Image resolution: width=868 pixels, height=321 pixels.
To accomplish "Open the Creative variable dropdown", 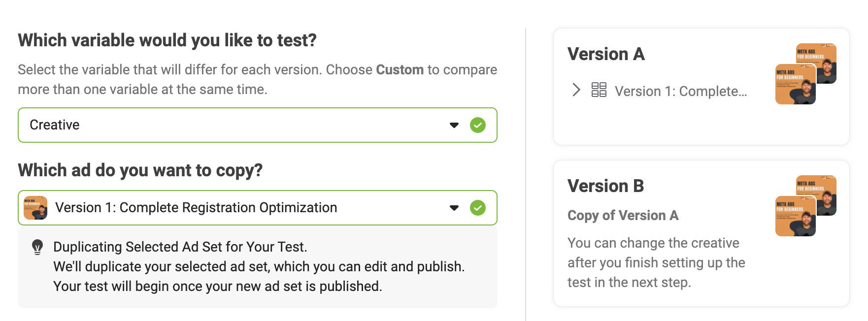I will click(x=257, y=125).
